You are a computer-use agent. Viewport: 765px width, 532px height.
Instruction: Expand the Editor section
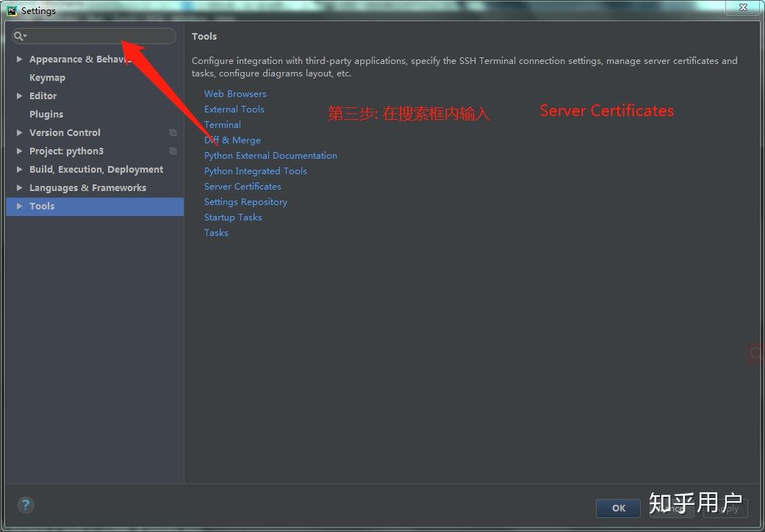click(18, 96)
